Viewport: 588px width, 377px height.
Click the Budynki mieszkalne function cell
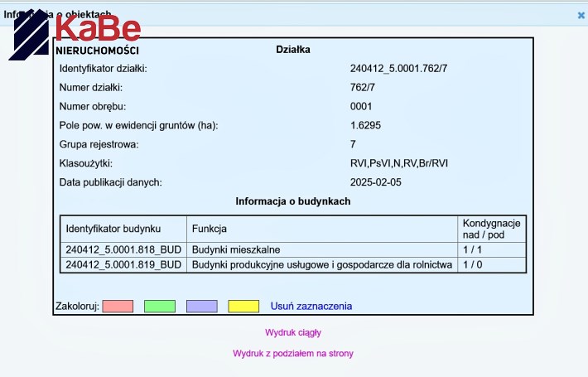(322, 250)
